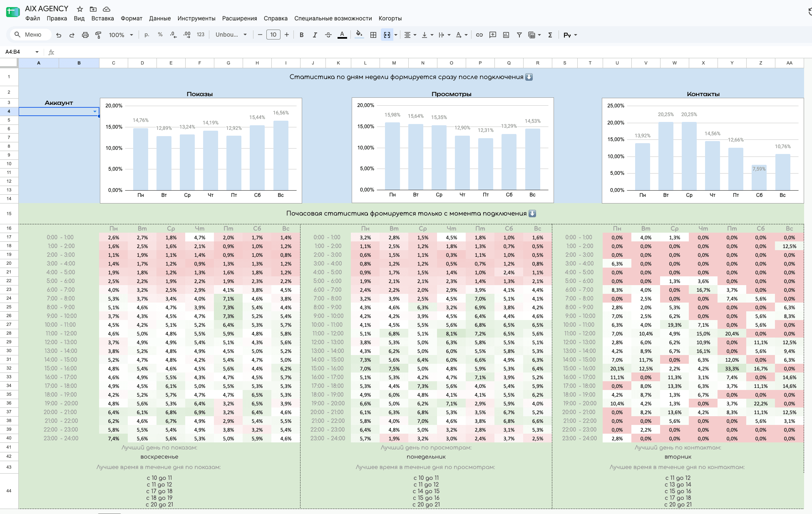Toggle italic formatting
Image resolution: width=812 pixels, height=514 pixels.
tap(315, 35)
